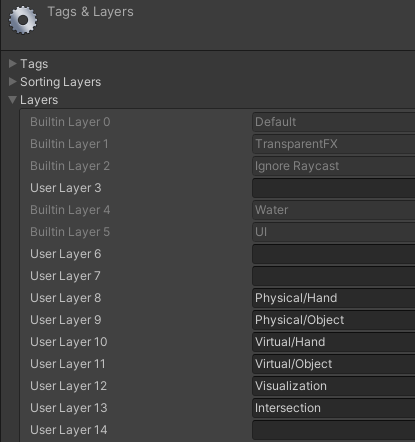The image size is (415, 442).
Task: Click the User Layer 11 label
Action: pyautogui.click(x=68, y=364)
